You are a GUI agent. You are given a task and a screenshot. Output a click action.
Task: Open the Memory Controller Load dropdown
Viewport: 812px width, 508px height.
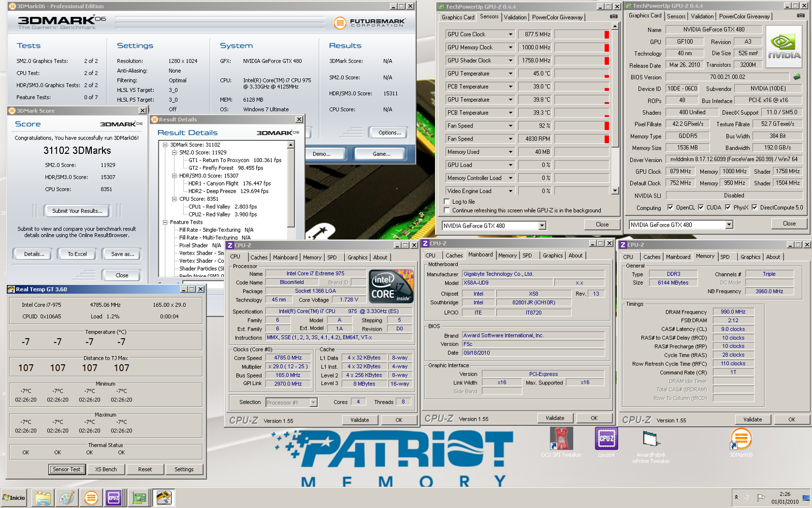(x=511, y=178)
